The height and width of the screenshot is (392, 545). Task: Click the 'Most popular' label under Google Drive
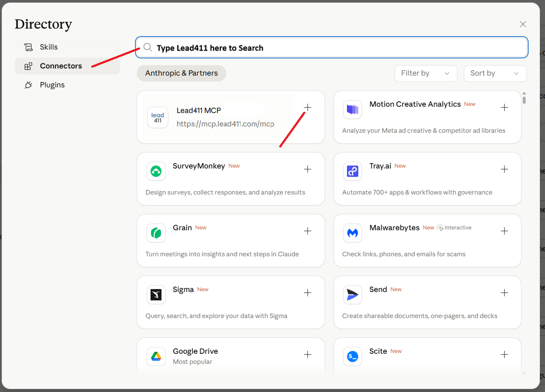(192, 362)
